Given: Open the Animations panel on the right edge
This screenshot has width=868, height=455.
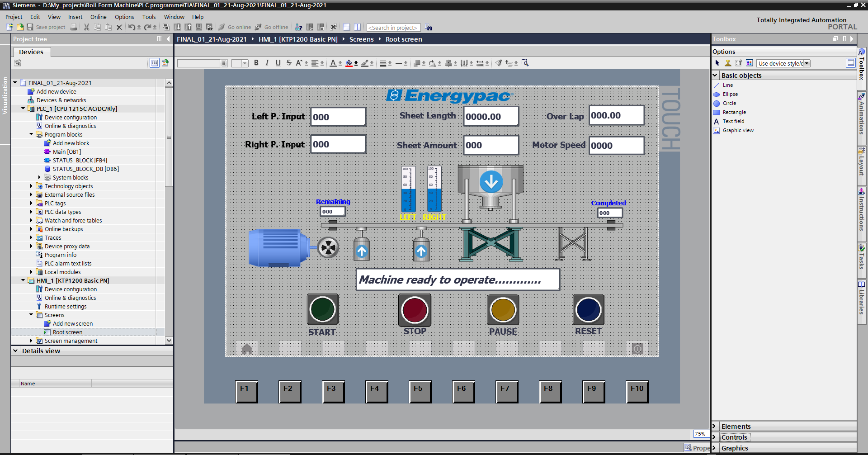Looking at the screenshot, I should (862, 117).
